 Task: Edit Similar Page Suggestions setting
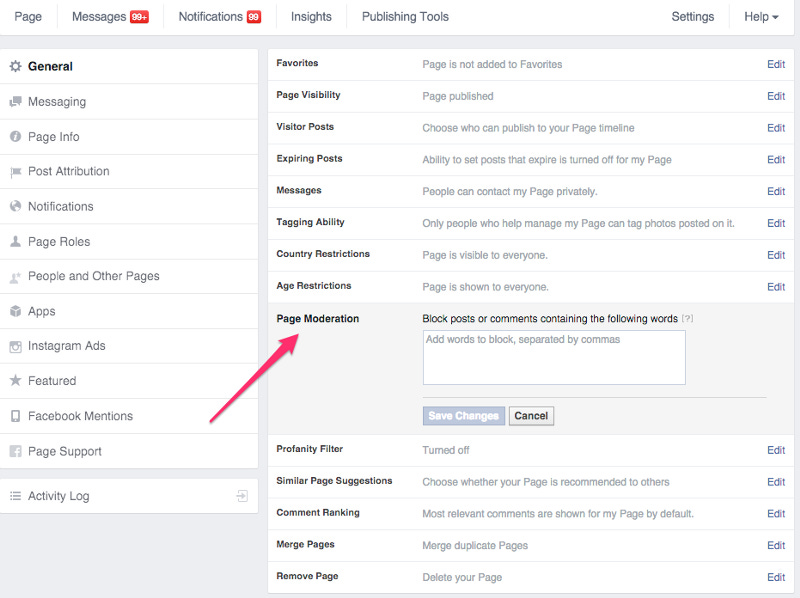[x=776, y=482]
